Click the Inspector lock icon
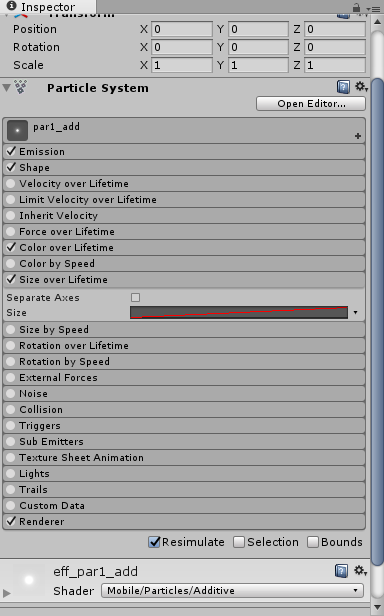Viewport: 384px width, 616px height. click(356, 7)
